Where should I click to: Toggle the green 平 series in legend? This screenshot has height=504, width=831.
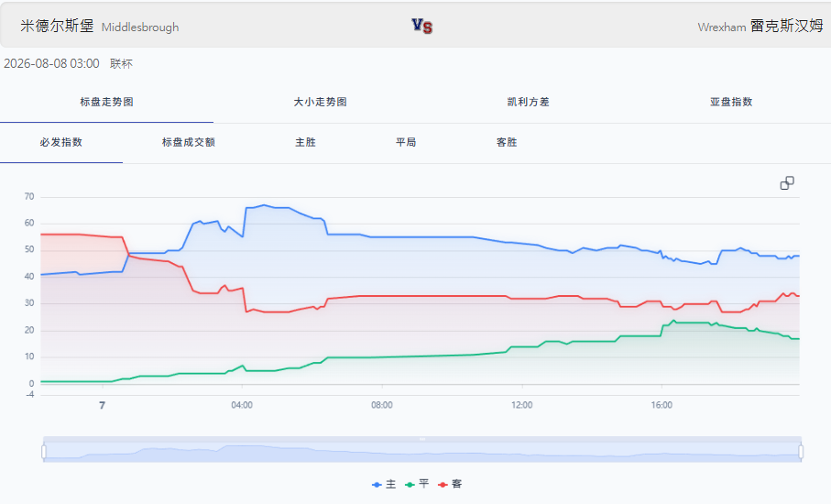(x=417, y=485)
